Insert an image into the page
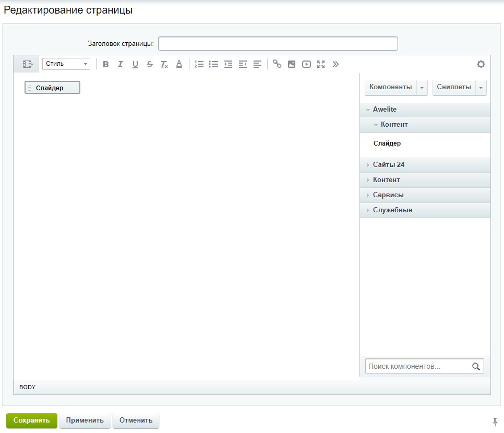 [292, 64]
